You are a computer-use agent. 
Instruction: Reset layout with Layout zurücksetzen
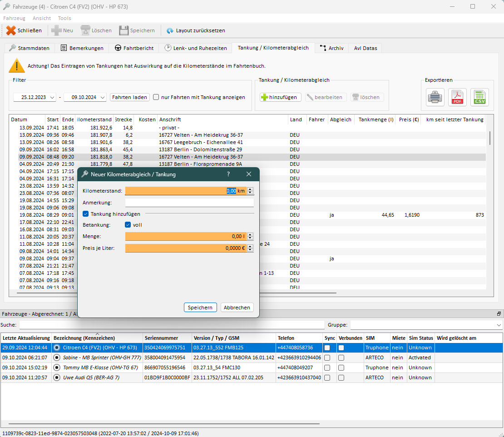196,30
